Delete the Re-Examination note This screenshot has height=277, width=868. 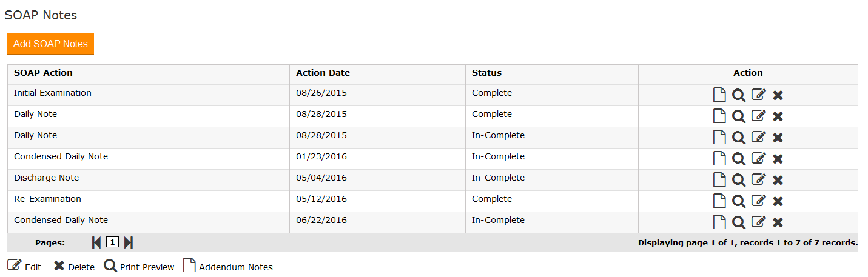(x=778, y=201)
